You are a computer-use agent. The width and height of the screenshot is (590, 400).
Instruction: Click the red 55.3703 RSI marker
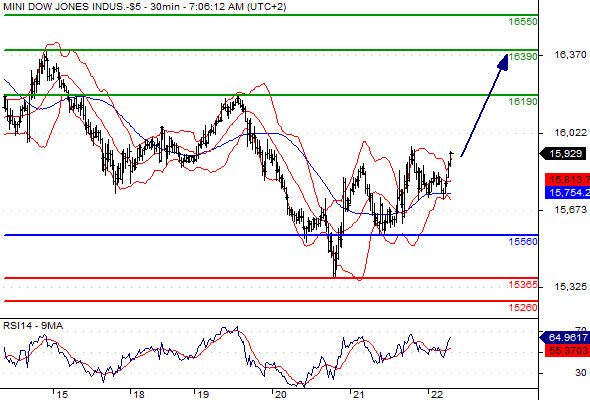pyautogui.click(x=567, y=351)
